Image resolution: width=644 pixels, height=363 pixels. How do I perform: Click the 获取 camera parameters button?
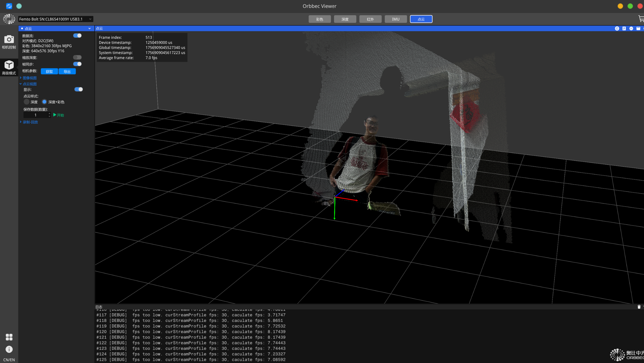click(49, 72)
